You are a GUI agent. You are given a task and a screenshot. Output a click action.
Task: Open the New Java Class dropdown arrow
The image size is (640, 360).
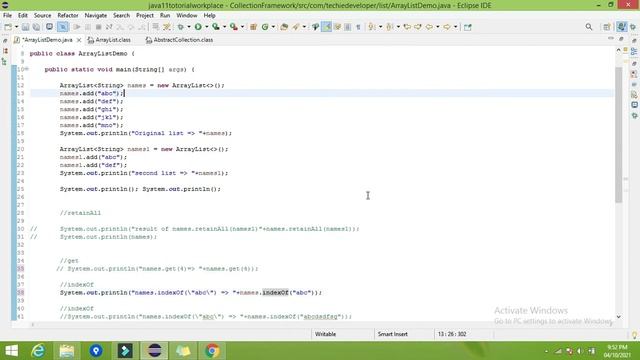pos(273,27)
